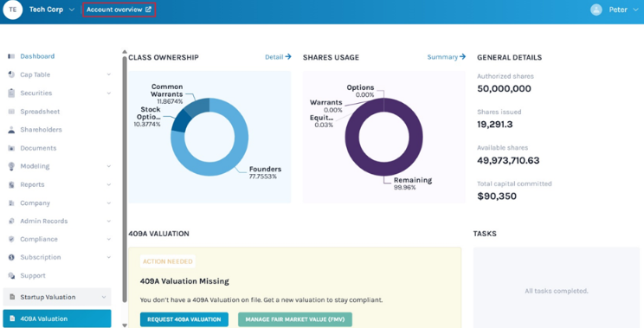
Task: Expand the Subscription menu chevron
Action: 109,257
